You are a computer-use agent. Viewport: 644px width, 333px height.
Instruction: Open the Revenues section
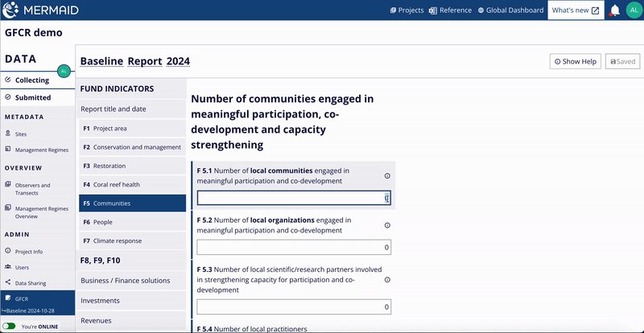[131, 321]
